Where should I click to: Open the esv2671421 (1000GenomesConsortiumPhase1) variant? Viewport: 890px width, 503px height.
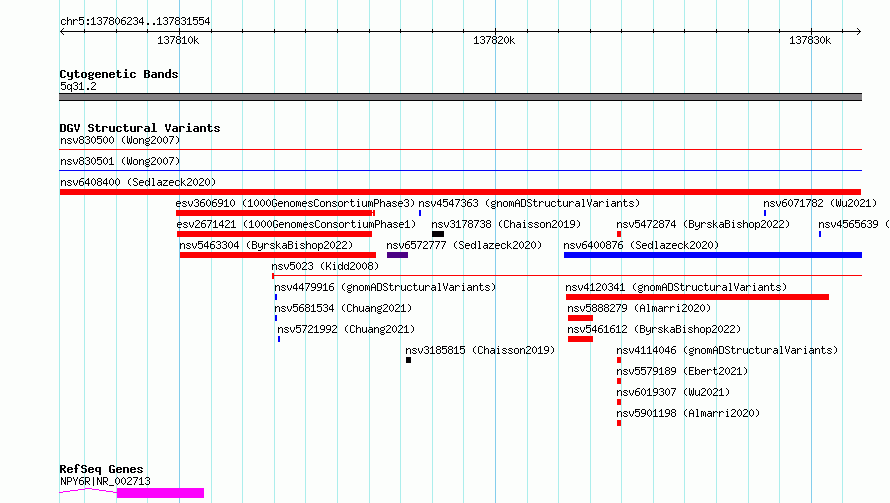(296, 224)
